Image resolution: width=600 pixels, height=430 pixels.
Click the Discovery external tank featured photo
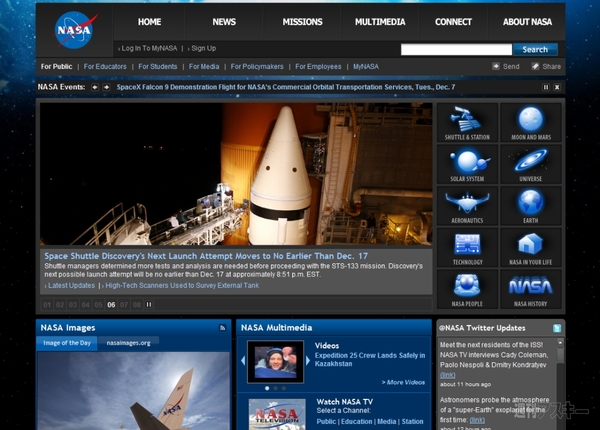pos(236,174)
